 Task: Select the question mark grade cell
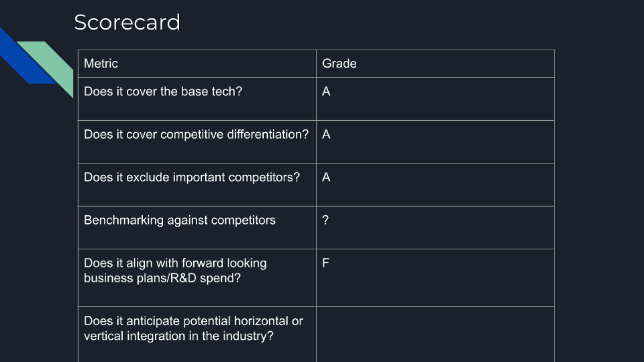(x=435, y=227)
